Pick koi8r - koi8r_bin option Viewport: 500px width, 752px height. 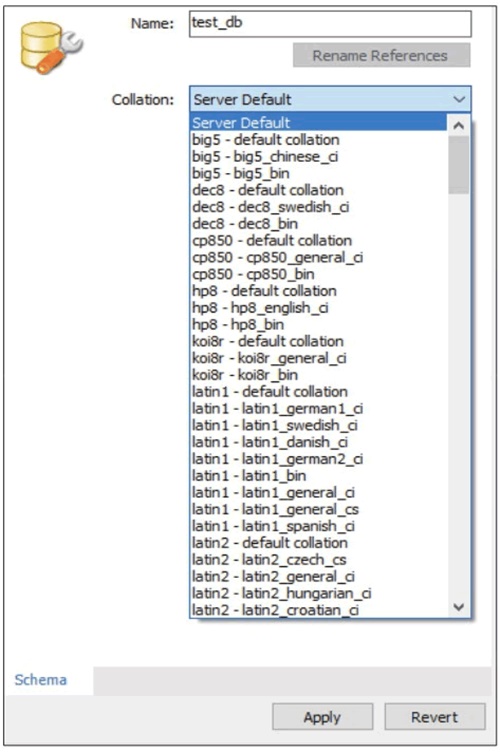click(x=318, y=375)
